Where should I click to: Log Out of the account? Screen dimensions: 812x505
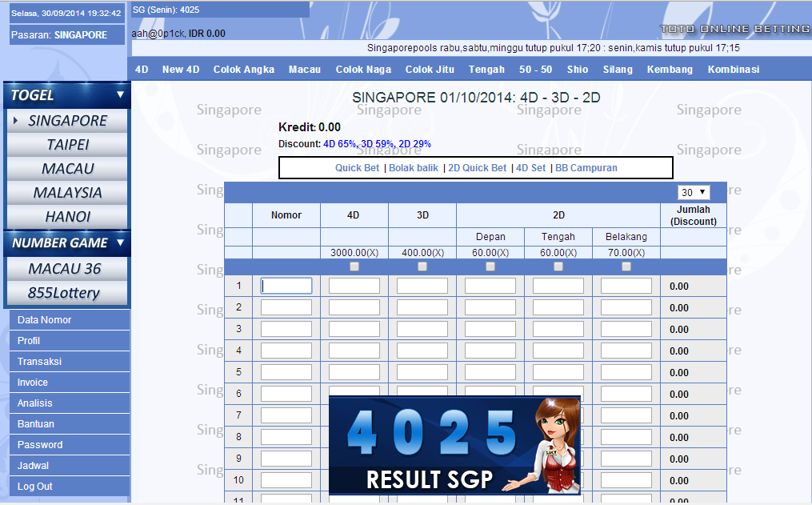click(x=70, y=486)
